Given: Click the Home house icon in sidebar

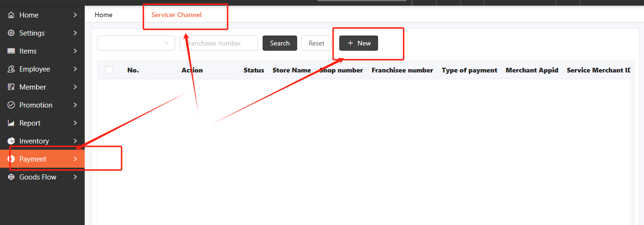Looking at the screenshot, I should [11, 15].
